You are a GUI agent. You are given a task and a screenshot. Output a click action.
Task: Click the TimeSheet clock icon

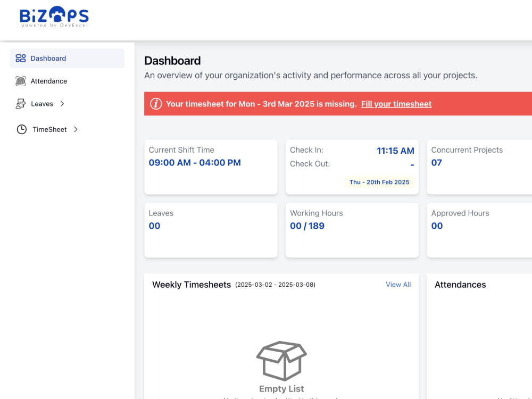[x=22, y=129]
